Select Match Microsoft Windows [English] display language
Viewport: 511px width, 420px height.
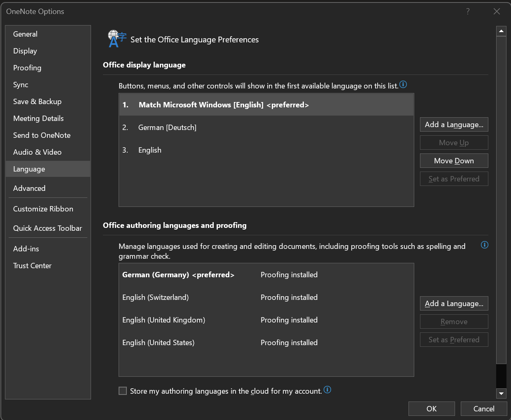coord(266,105)
